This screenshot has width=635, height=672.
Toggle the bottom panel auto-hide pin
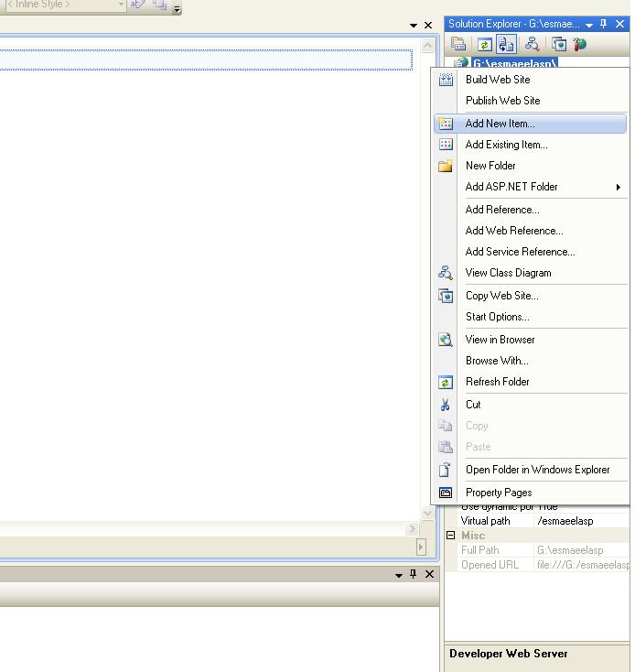click(x=413, y=574)
